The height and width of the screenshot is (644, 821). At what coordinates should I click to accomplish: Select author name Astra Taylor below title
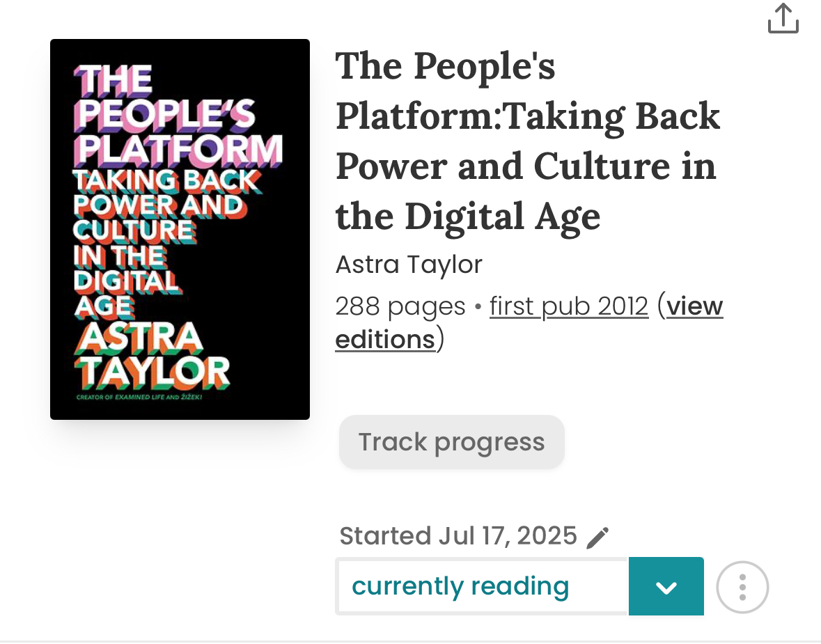pyautogui.click(x=409, y=265)
